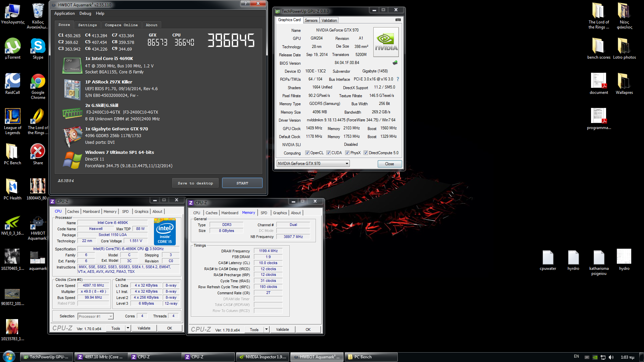Click Validate in left CPU-Z window

(x=144, y=328)
